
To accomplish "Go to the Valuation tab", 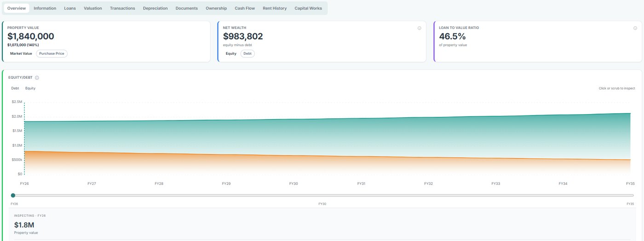I will 93,8.
